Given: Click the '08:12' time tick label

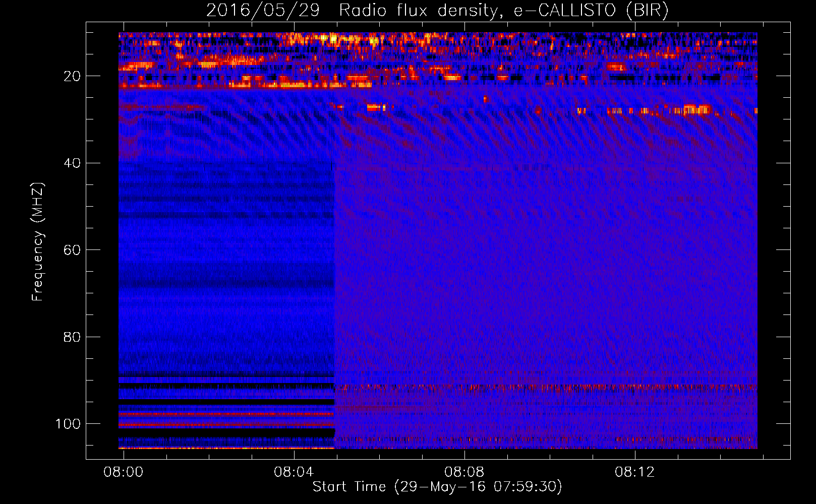Looking at the screenshot, I should pos(635,472).
